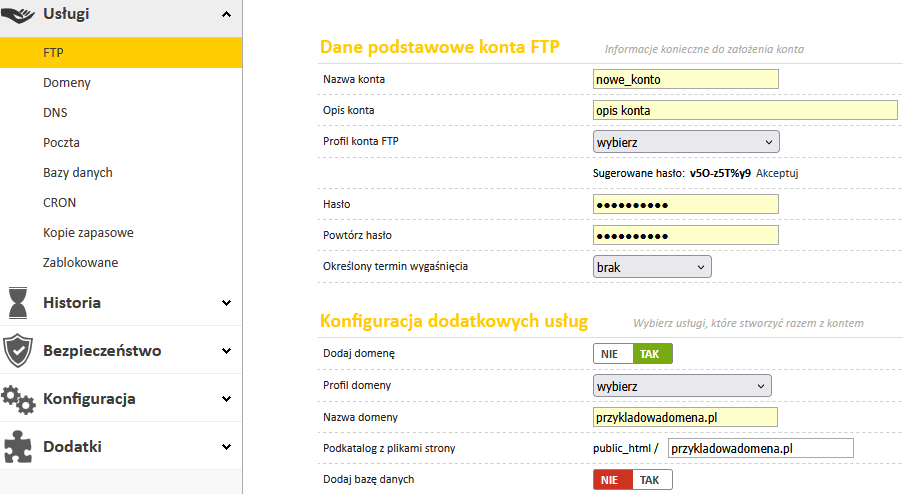The image size is (903, 494).
Task: Switch Dodaj bazę danych to TAK
Action: (x=652, y=480)
